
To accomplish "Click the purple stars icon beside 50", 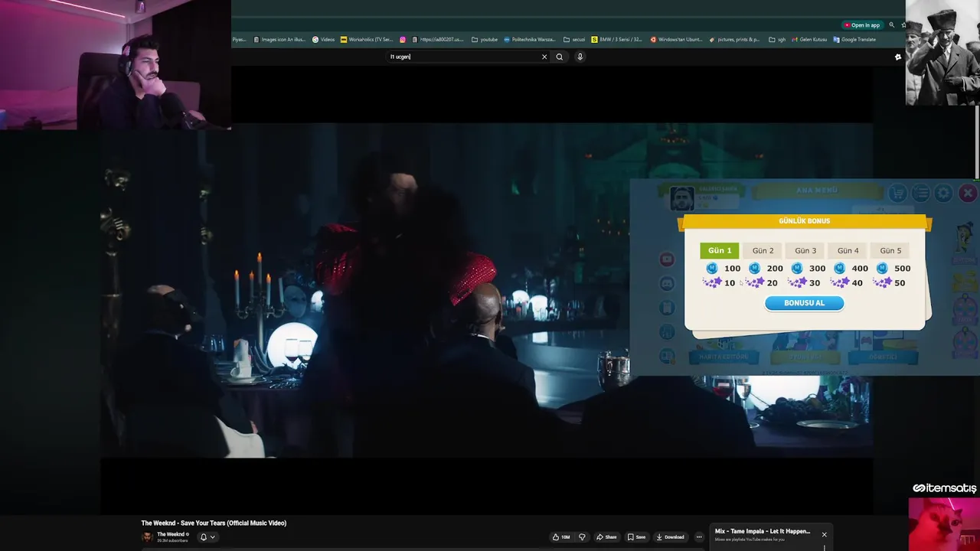I will [882, 283].
